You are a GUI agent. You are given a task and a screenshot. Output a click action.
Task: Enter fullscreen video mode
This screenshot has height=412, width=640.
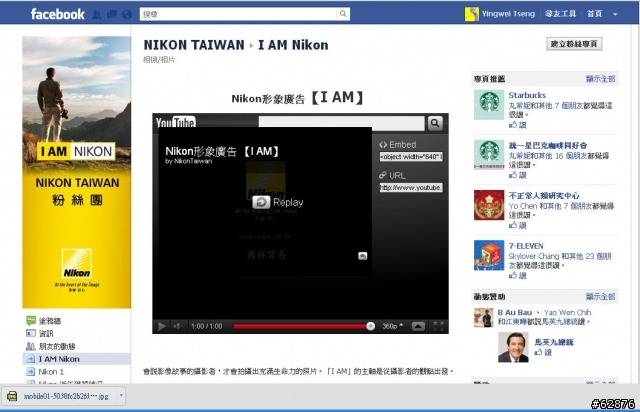pos(438,326)
